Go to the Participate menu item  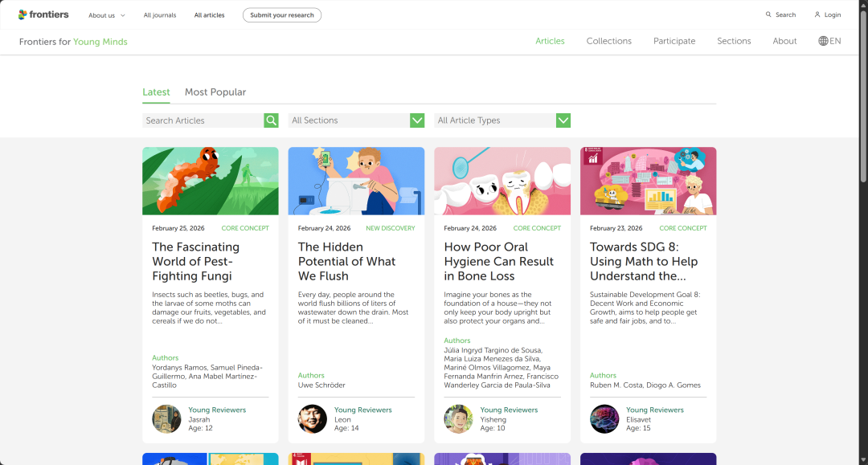[674, 41]
